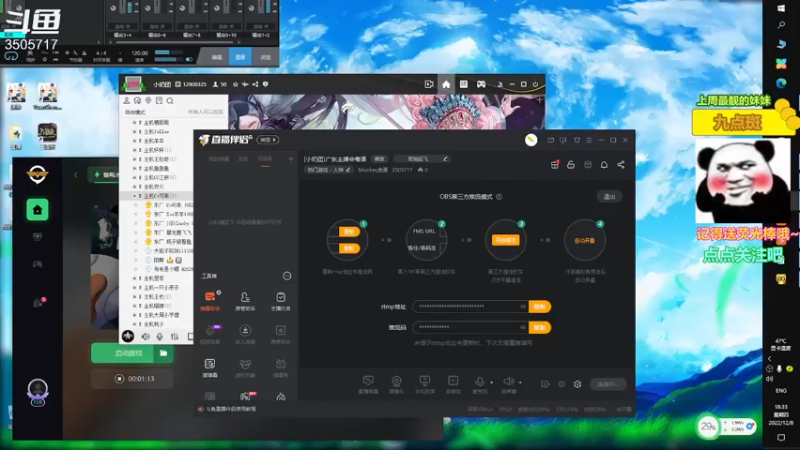
Task: Click the share icon in companion header
Action: (x=620, y=164)
